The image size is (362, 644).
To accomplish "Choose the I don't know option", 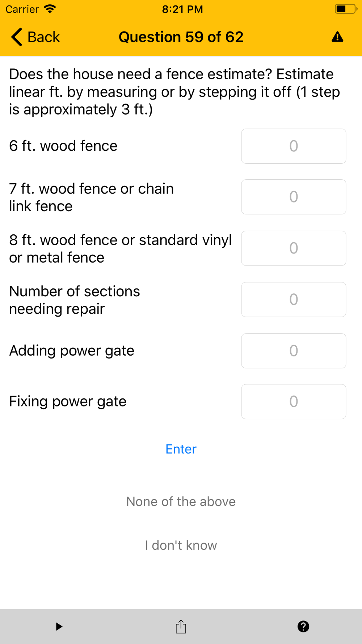I will pos(181,545).
